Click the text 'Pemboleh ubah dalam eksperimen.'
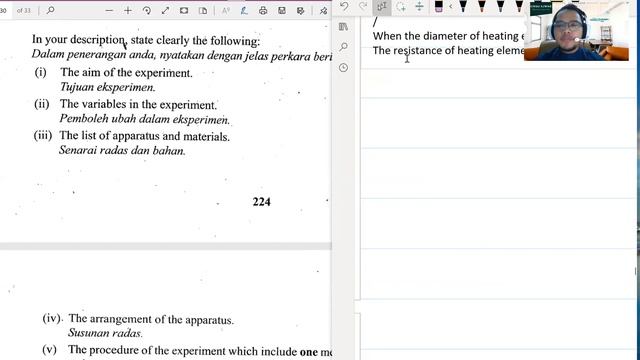 click(144, 119)
